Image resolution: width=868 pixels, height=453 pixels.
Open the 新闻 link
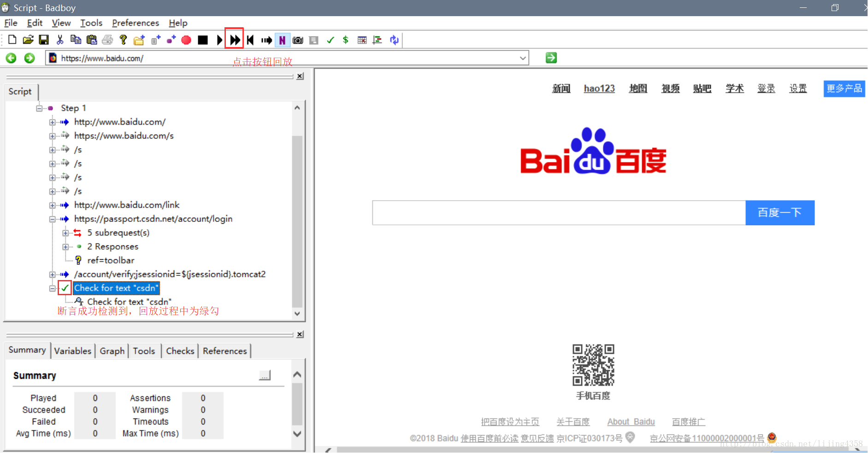[561, 88]
